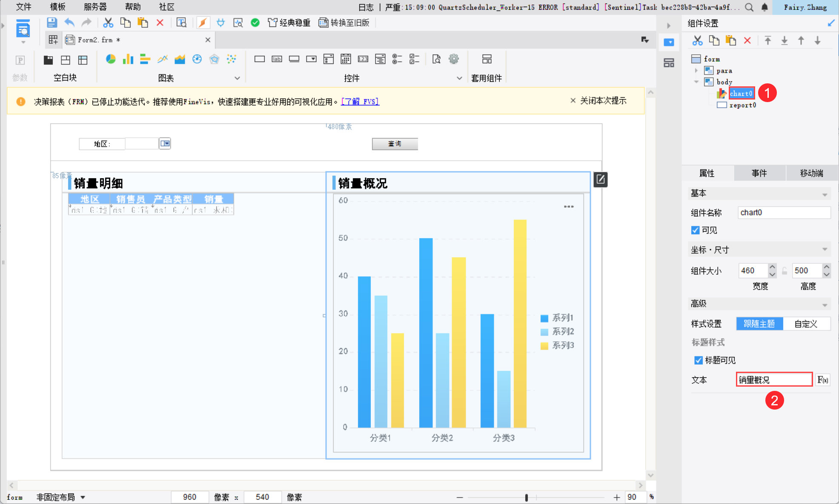Move component to bottom arrow icon

coord(785,40)
